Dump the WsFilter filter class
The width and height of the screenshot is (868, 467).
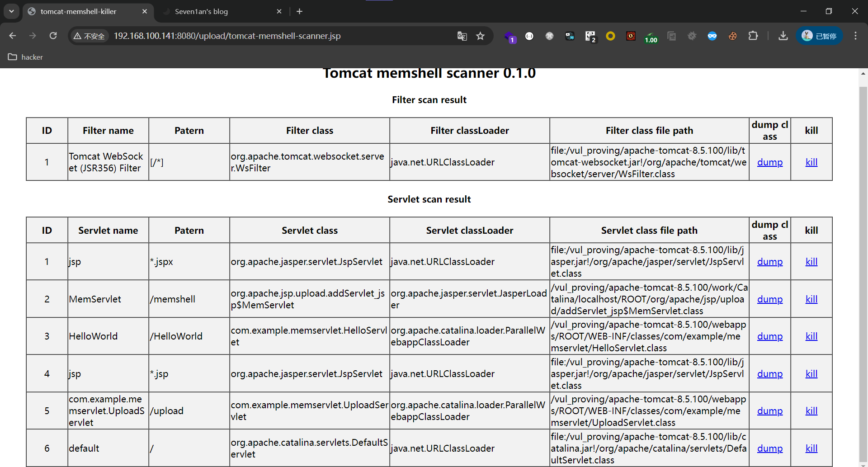770,162
